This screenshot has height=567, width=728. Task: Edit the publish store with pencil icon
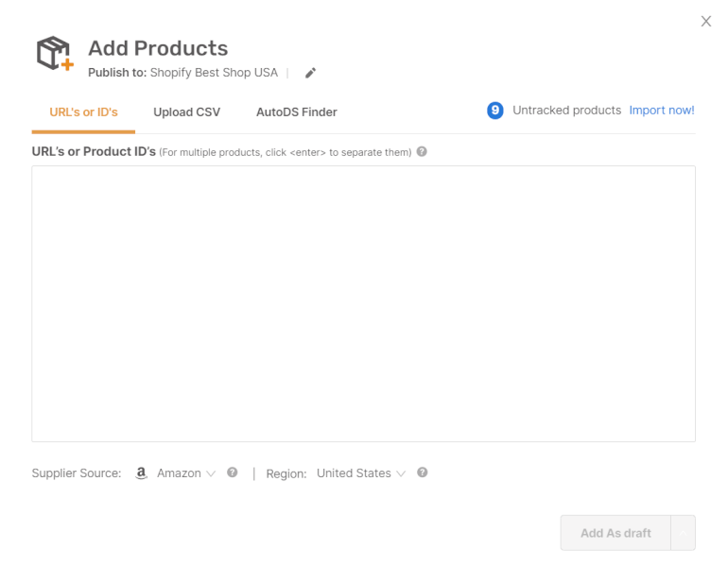coord(310,73)
